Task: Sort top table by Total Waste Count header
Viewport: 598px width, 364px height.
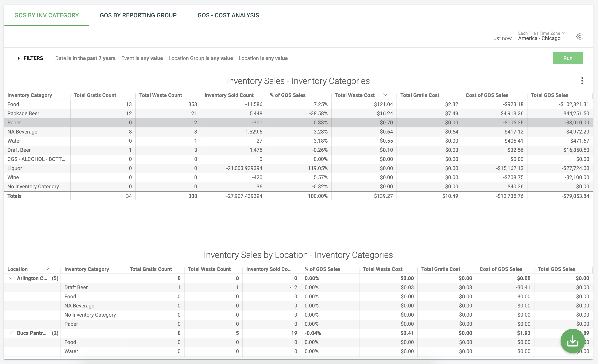Action: tap(160, 95)
